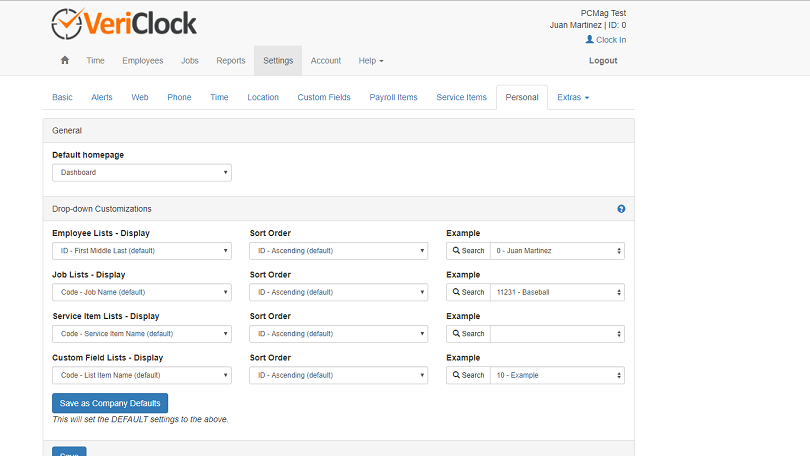
Task: Click the Clock In link
Action: click(606, 40)
